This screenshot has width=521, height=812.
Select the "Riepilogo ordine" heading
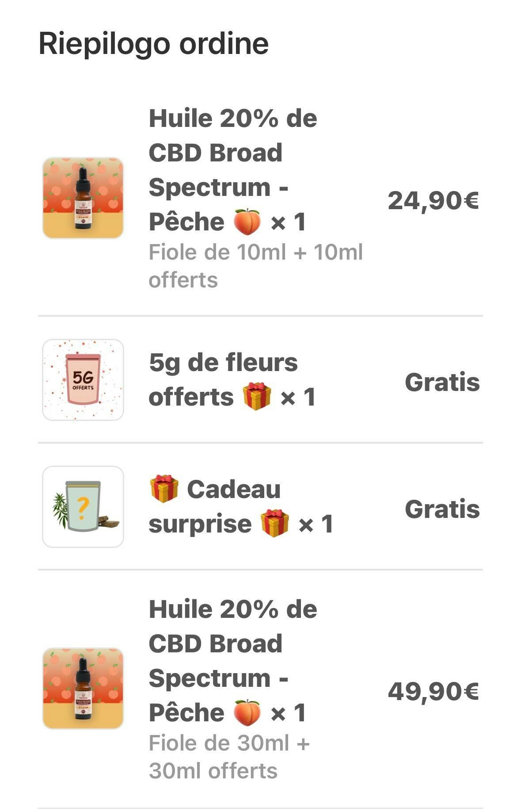tap(153, 43)
